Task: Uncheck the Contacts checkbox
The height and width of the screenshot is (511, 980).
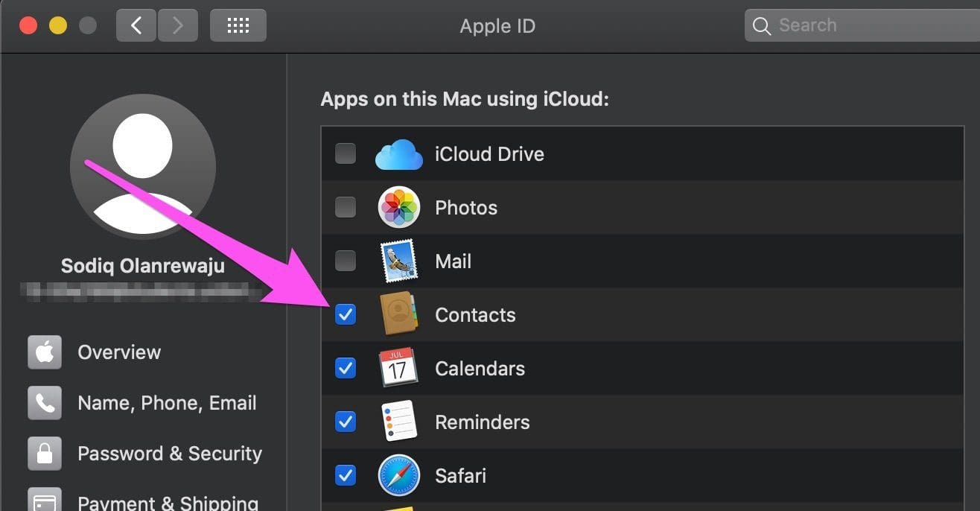Action: click(346, 314)
